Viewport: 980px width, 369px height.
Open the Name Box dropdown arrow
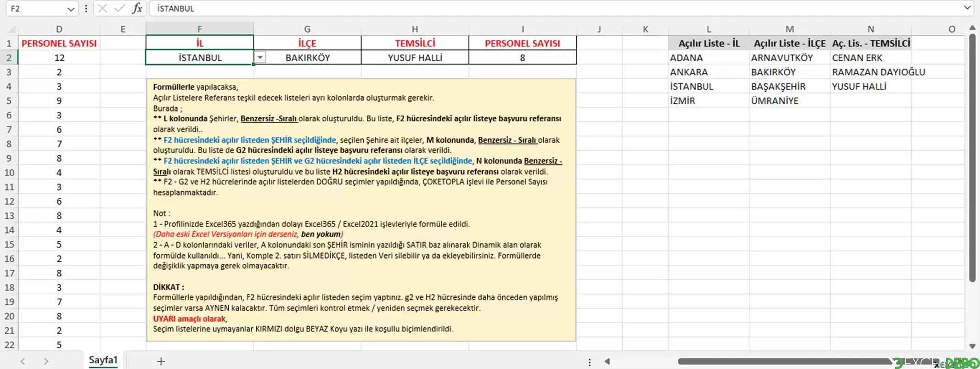coord(70,9)
